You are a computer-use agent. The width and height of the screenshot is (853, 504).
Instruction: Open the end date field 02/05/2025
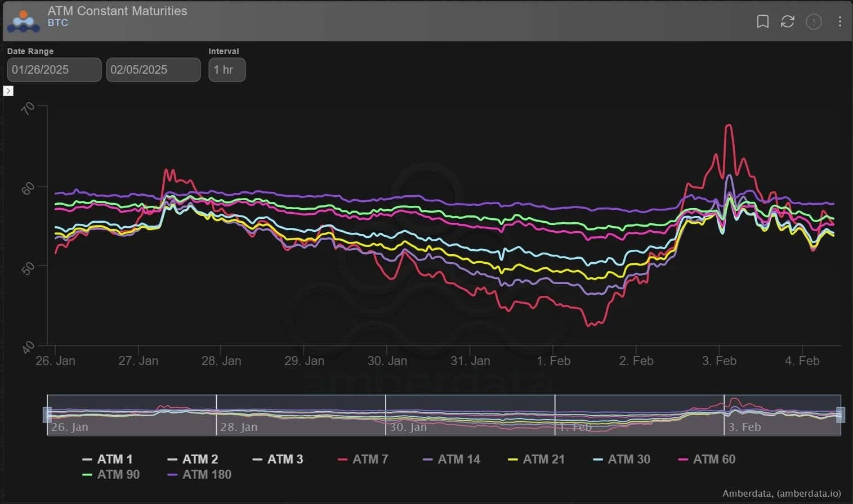pos(153,70)
